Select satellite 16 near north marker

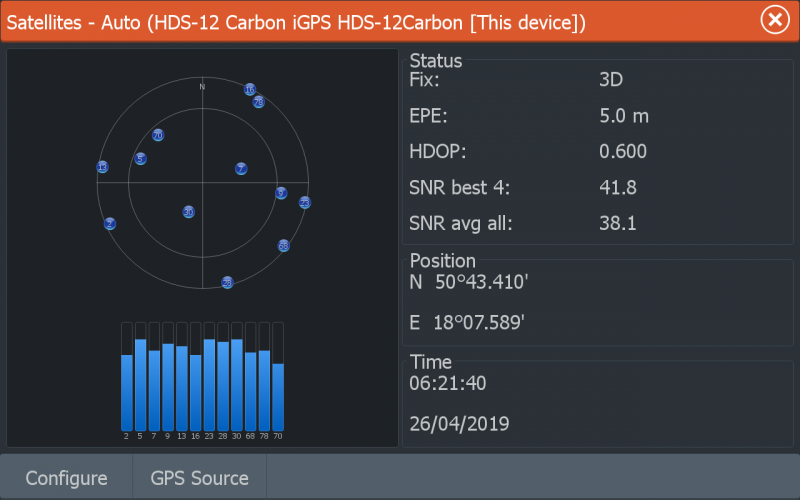(250, 89)
